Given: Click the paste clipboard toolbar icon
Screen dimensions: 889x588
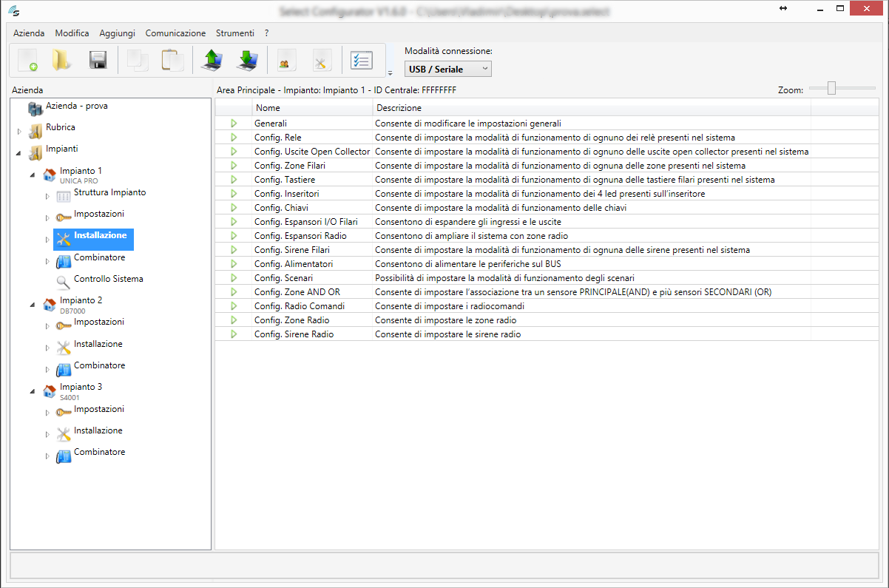Looking at the screenshot, I should [172, 60].
